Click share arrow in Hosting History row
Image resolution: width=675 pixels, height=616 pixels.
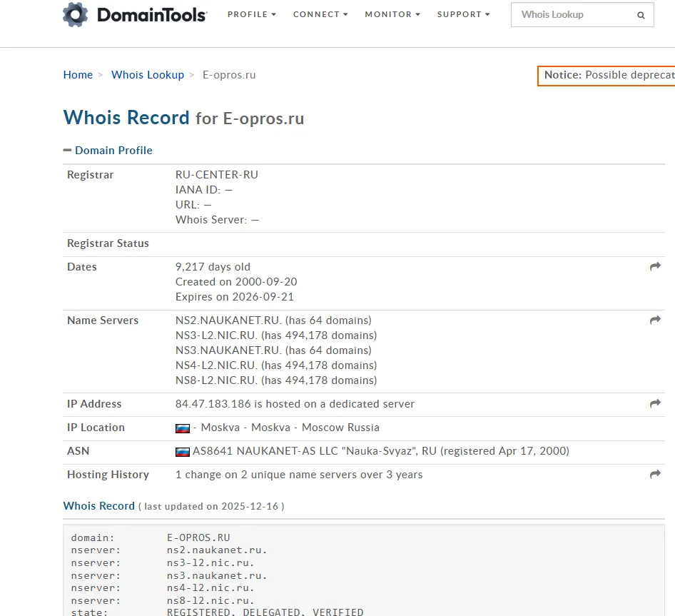click(x=655, y=474)
